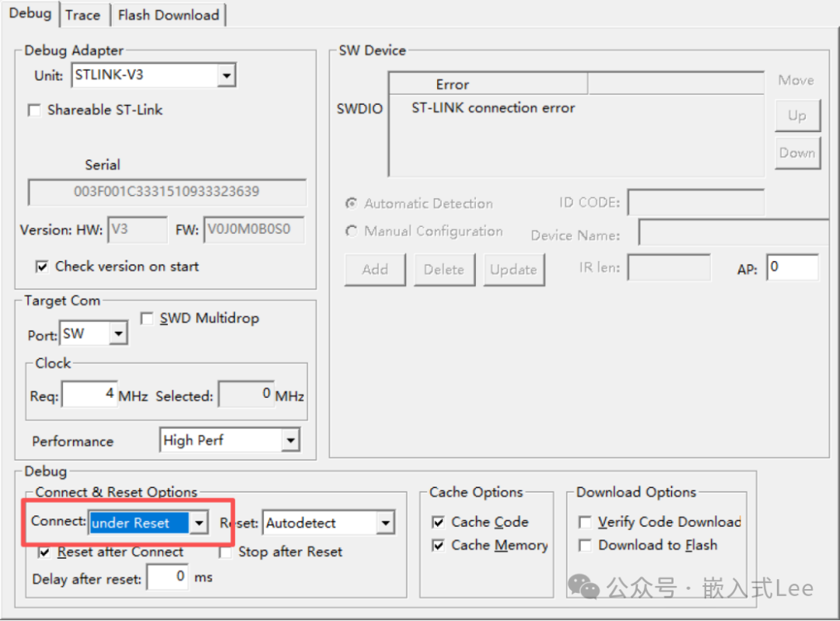Open the Flash Download tab
840x621 pixels.
168,15
